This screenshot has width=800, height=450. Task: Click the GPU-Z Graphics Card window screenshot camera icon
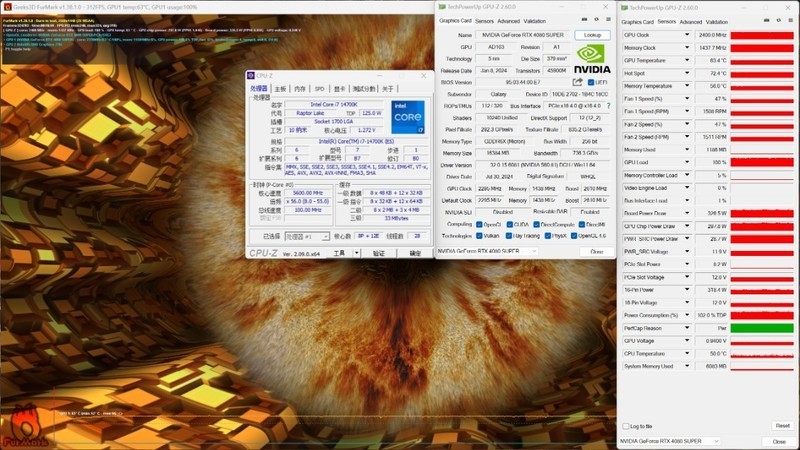click(x=584, y=19)
